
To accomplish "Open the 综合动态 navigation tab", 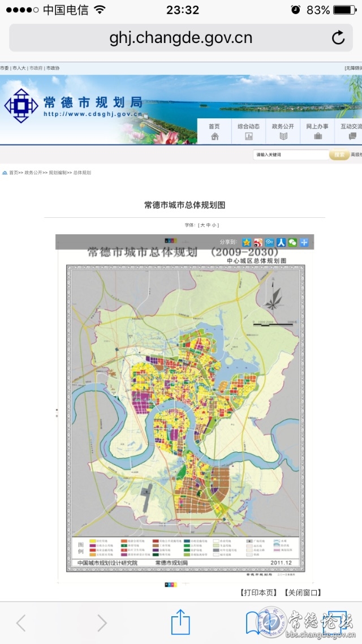I will [x=249, y=131].
